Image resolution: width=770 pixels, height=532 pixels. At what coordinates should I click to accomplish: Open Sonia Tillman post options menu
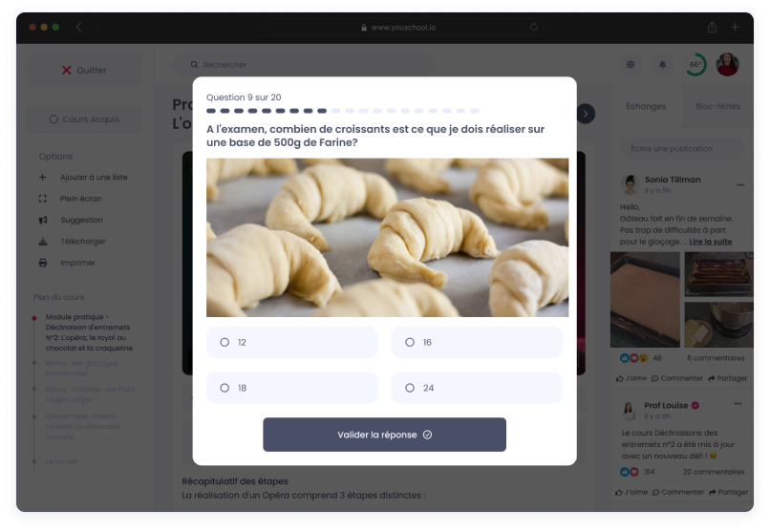click(x=740, y=185)
